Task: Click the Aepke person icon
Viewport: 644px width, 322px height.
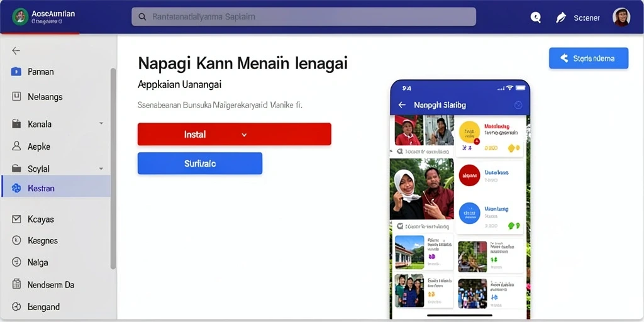Action: pyautogui.click(x=16, y=146)
